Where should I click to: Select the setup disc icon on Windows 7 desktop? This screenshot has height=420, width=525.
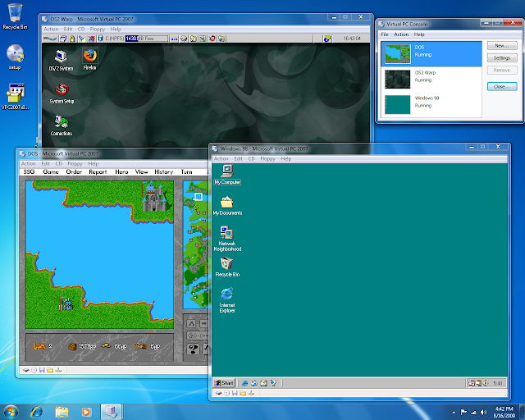15,57
